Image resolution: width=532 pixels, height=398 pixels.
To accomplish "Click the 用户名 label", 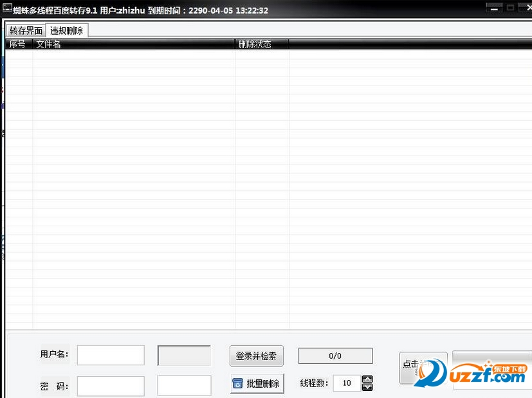I will pyautogui.click(x=54, y=354).
